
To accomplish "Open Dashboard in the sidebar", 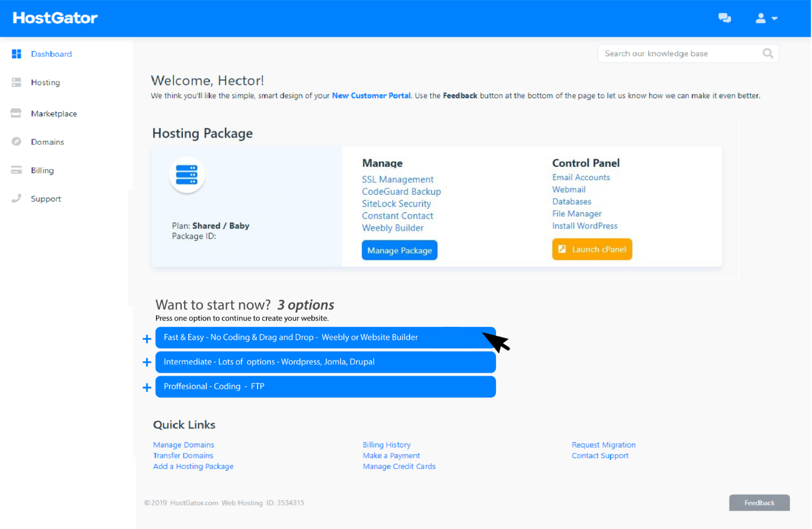I will (x=51, y=54).
